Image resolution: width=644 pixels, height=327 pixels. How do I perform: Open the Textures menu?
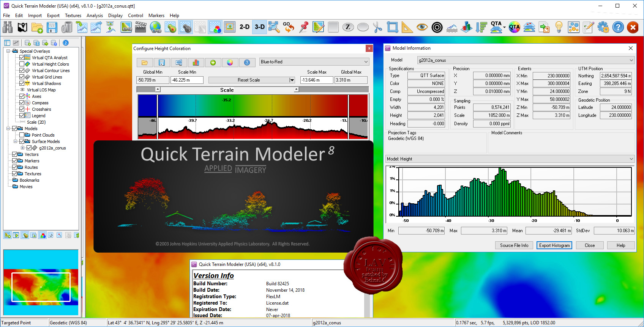click(x=73, y=16)
